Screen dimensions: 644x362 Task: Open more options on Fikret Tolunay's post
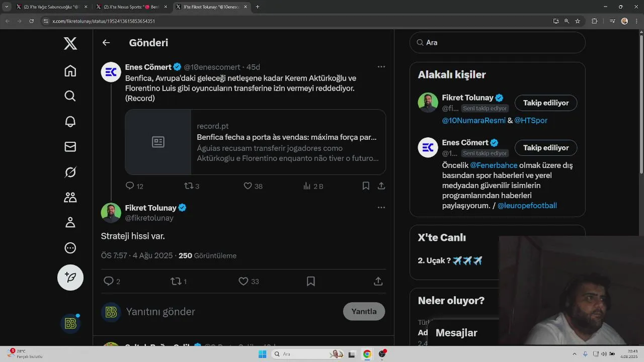click(381, 208)
